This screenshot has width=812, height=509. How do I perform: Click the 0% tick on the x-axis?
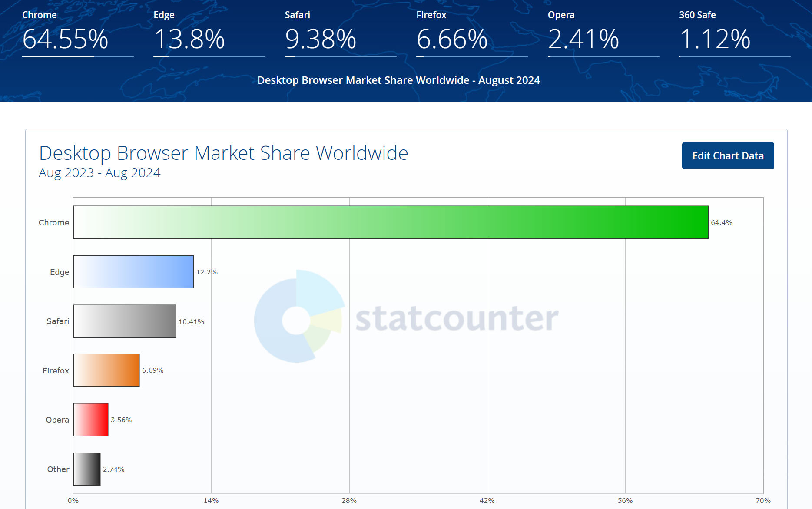73,501
